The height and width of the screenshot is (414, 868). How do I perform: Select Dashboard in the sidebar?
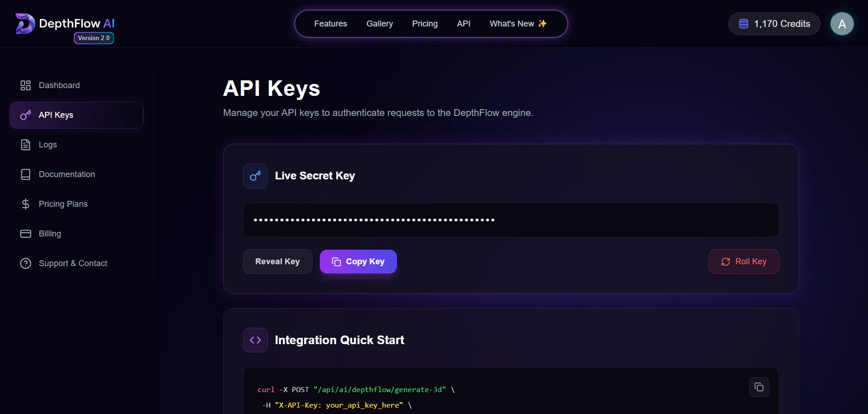coord(76,85)
